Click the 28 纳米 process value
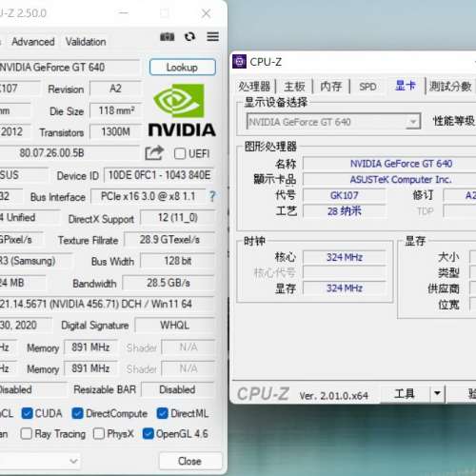Screen dimensions: 476x476 point(345,211)
